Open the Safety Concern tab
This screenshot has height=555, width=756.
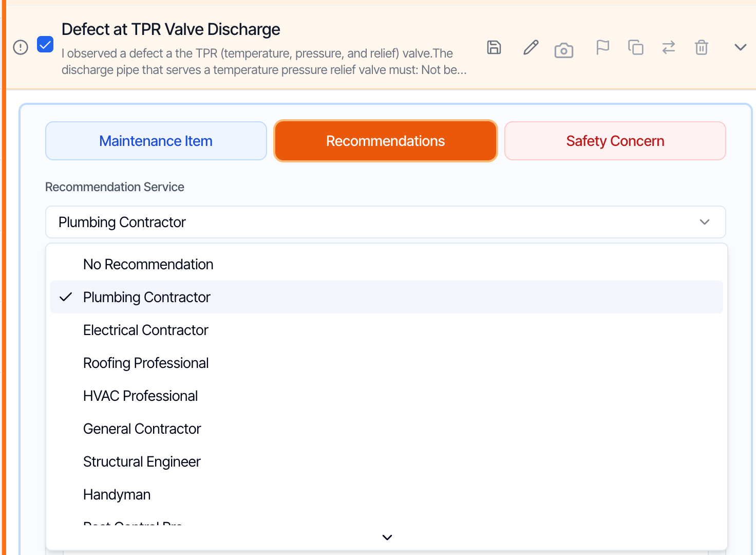tap(615, 141)
